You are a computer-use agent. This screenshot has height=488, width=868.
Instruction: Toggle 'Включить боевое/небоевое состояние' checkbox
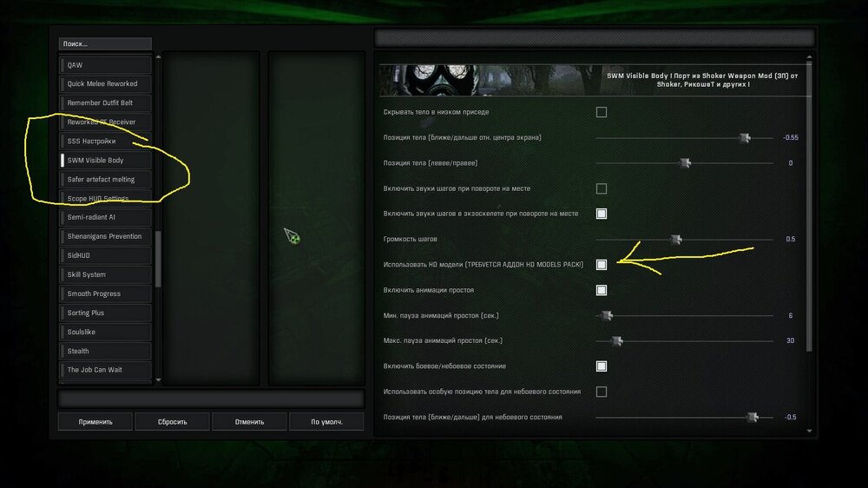pos(602,366)
